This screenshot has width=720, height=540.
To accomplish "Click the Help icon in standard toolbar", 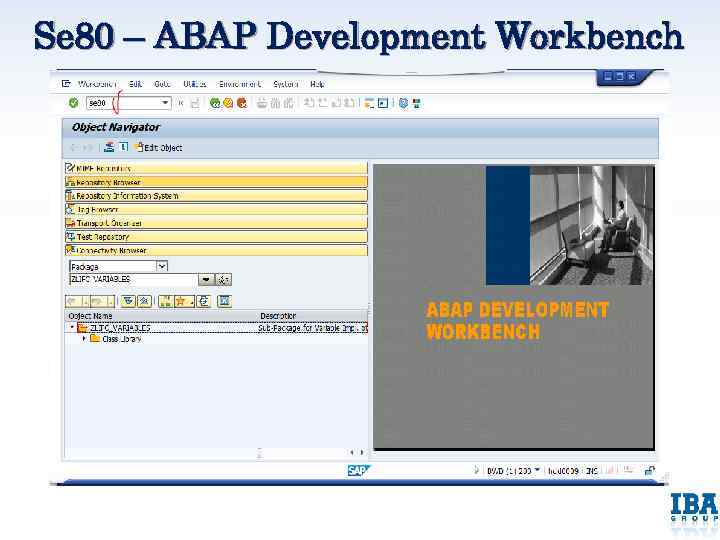I will (403, 103).
